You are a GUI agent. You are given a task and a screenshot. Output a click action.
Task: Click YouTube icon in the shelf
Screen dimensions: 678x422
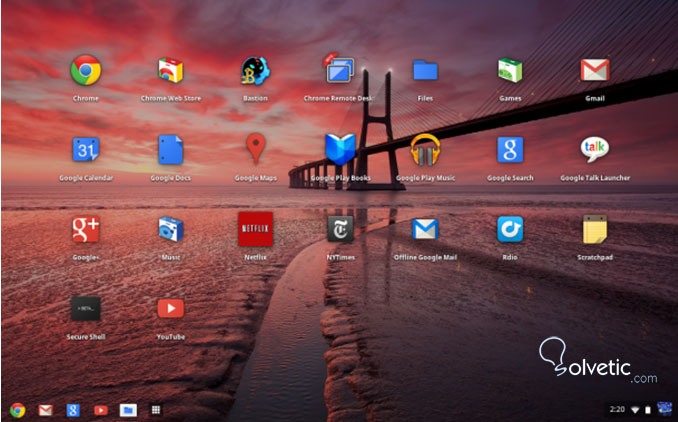[101, 410]
